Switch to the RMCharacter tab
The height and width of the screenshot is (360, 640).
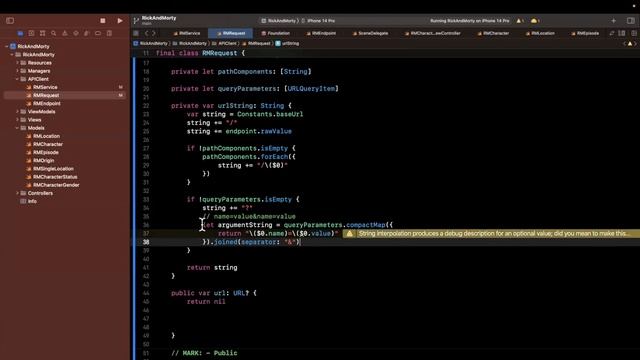pyautogui.click(x=493, y=33)
